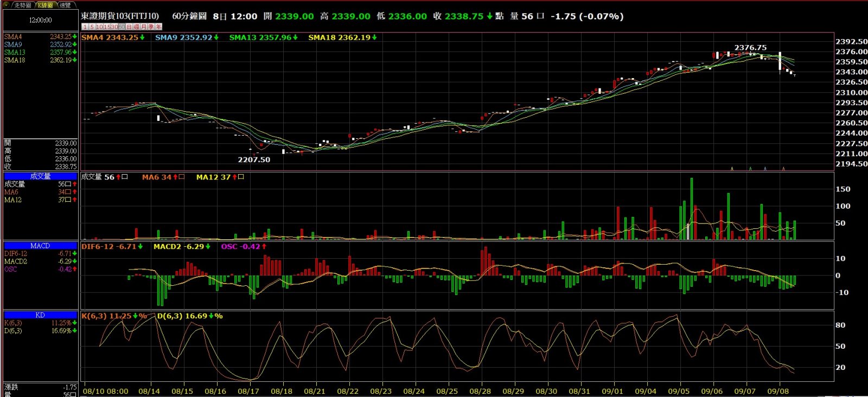Click the blue 成交量 indicator header

(x=41, y=176)
